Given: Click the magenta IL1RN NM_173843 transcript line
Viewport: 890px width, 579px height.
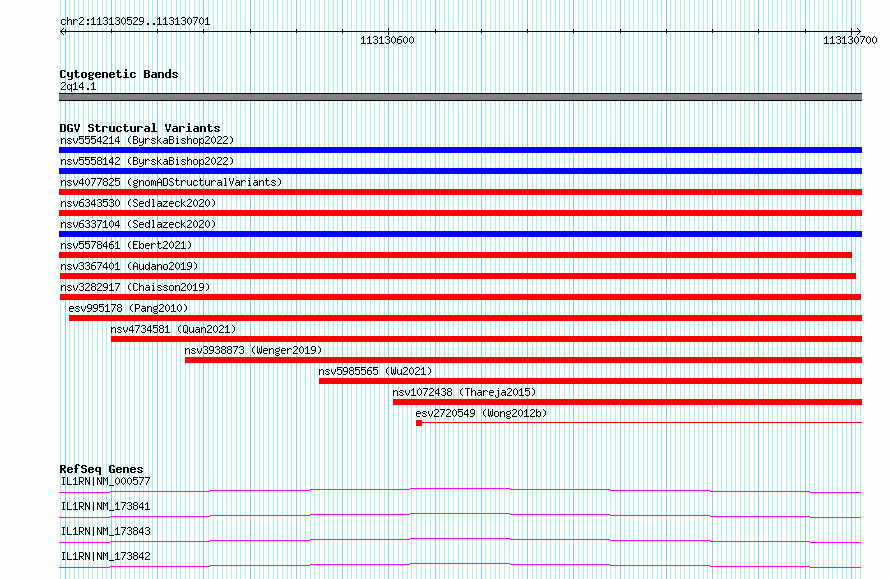Looking at the screenshot, I should click(460, 540).
